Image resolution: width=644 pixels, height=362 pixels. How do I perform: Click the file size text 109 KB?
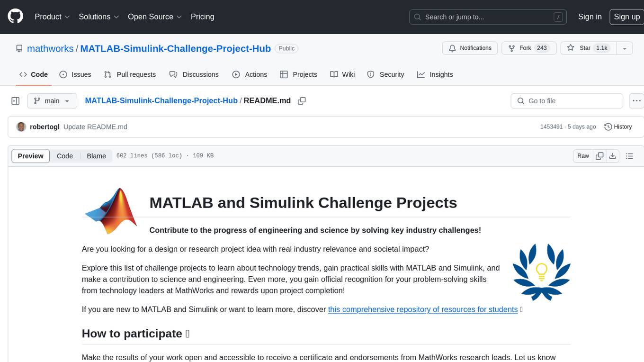(x=203, y=156)
